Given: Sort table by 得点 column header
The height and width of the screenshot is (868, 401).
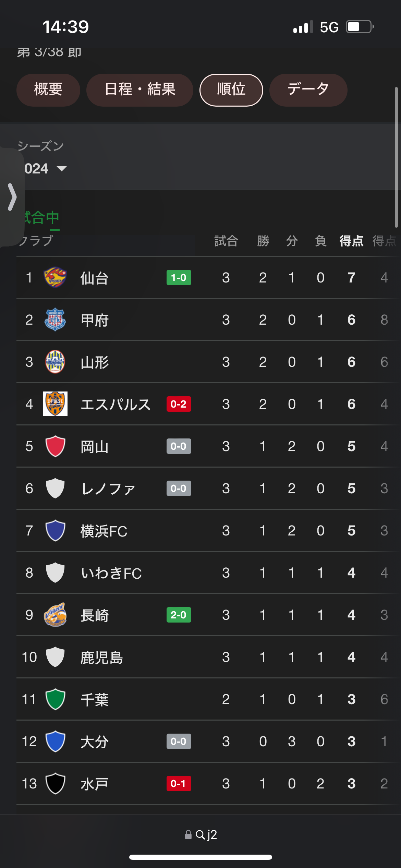Looking at the screenshot, I should coord(351,241).
